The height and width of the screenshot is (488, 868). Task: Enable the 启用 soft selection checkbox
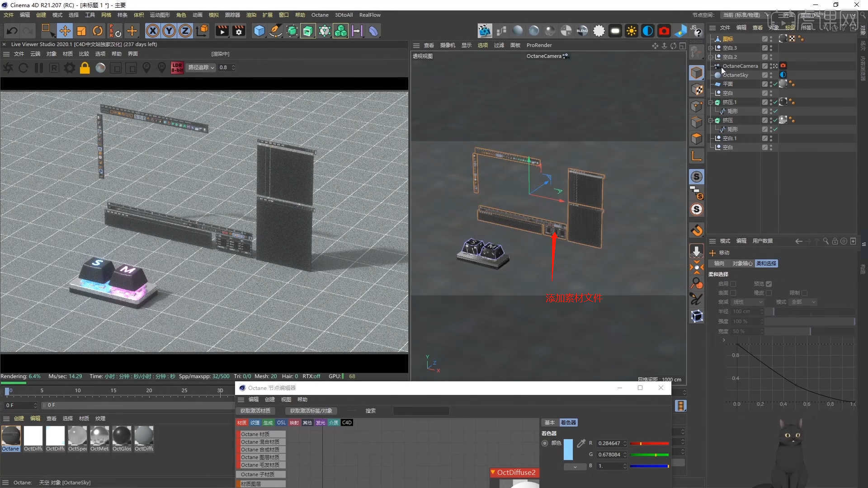(733, 284)
